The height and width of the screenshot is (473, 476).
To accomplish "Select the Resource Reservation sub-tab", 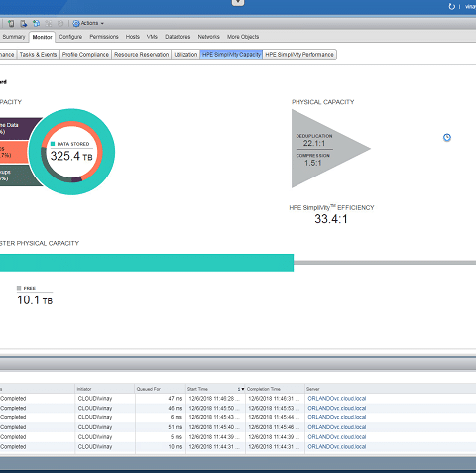I will (142, 55).
